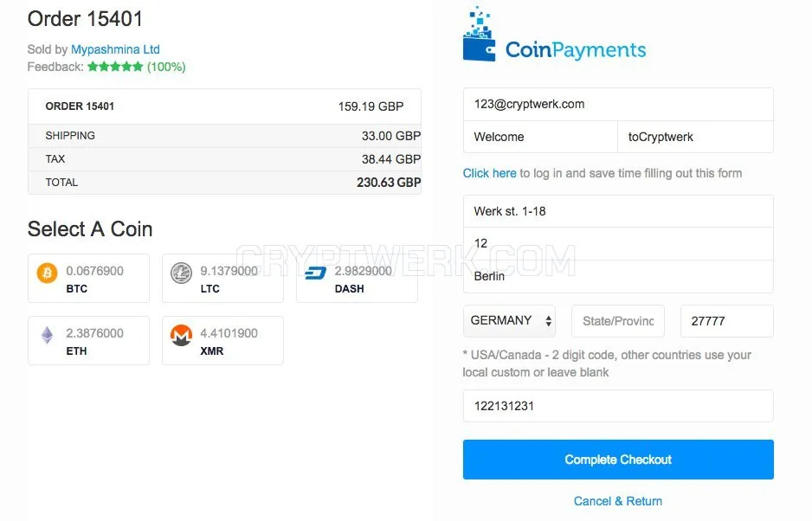Focus the email field with 123@cryptwerk.com
The width and height of the screenshot is (812, 521).
[x=618, y=104]
